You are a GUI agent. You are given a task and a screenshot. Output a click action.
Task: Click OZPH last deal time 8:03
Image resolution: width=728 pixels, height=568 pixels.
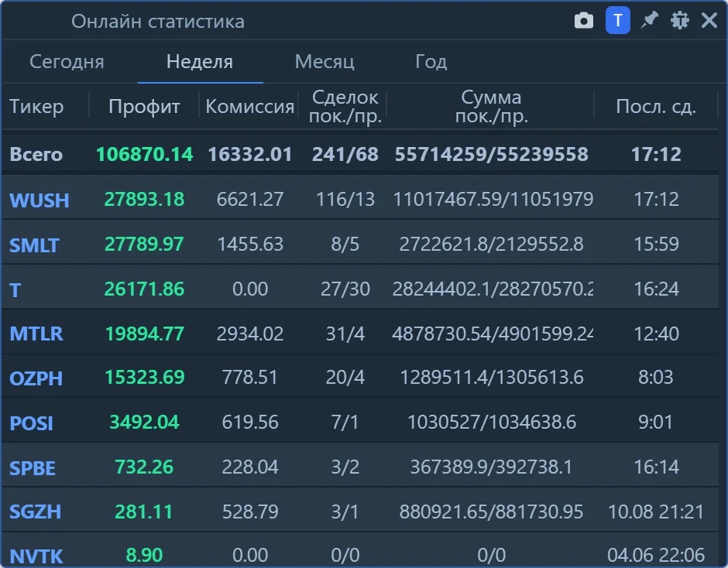click(655, 377)
